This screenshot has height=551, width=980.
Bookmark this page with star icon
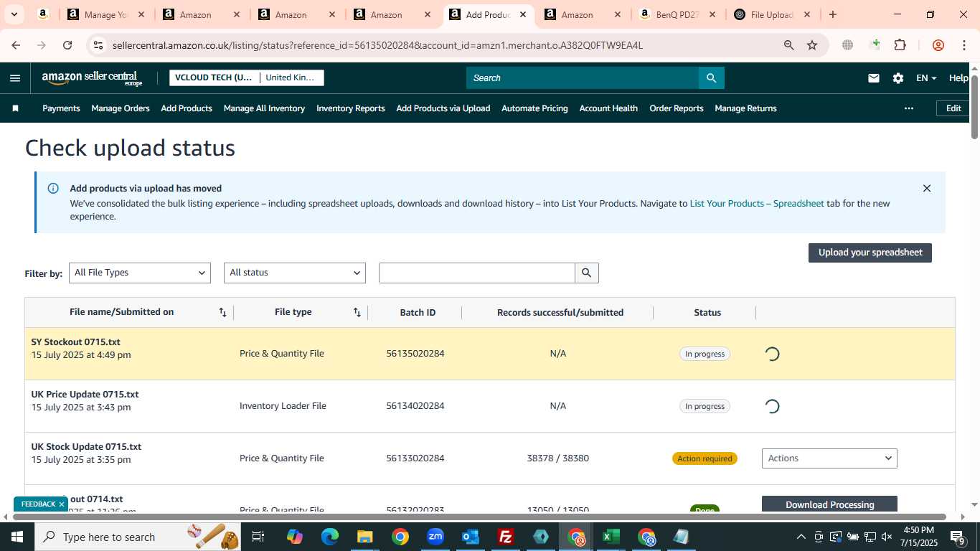(812, 45)
